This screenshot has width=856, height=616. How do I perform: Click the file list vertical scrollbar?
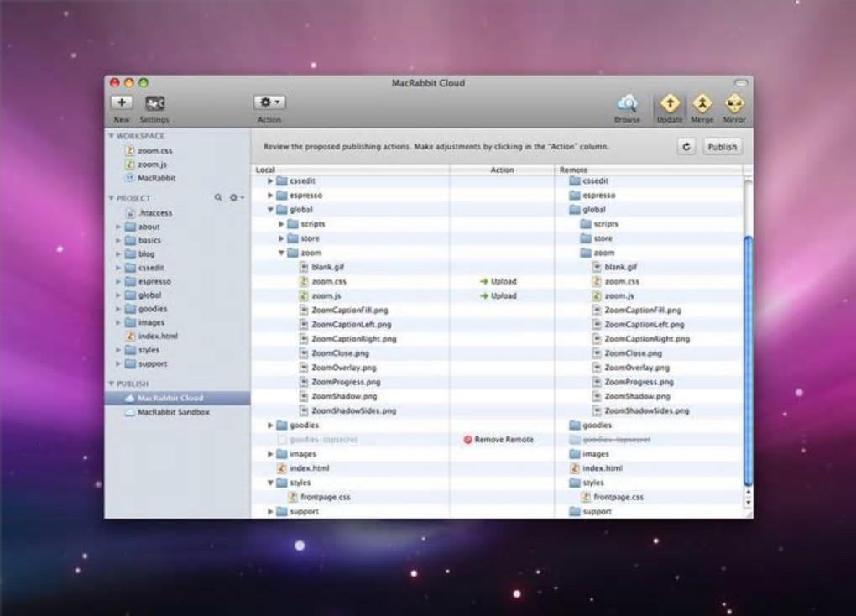pos(748,360)
